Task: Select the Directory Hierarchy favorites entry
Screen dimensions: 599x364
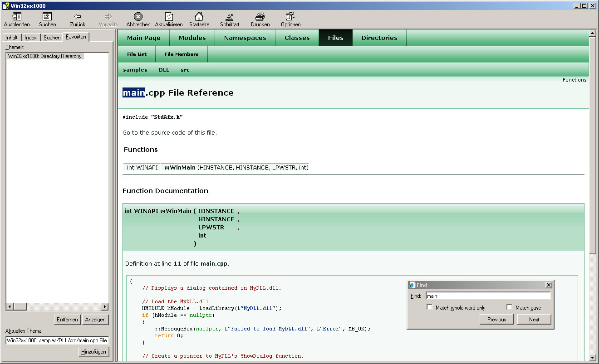Action: 45,56
